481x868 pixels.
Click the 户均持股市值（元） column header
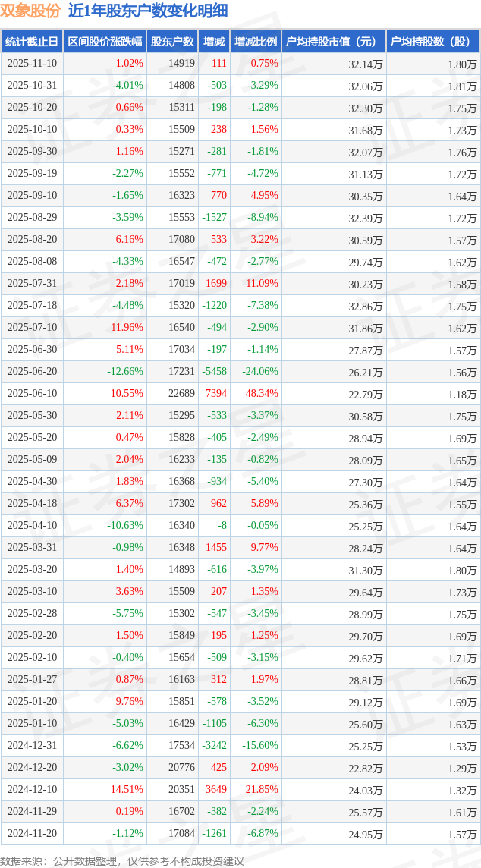point(334,42)
